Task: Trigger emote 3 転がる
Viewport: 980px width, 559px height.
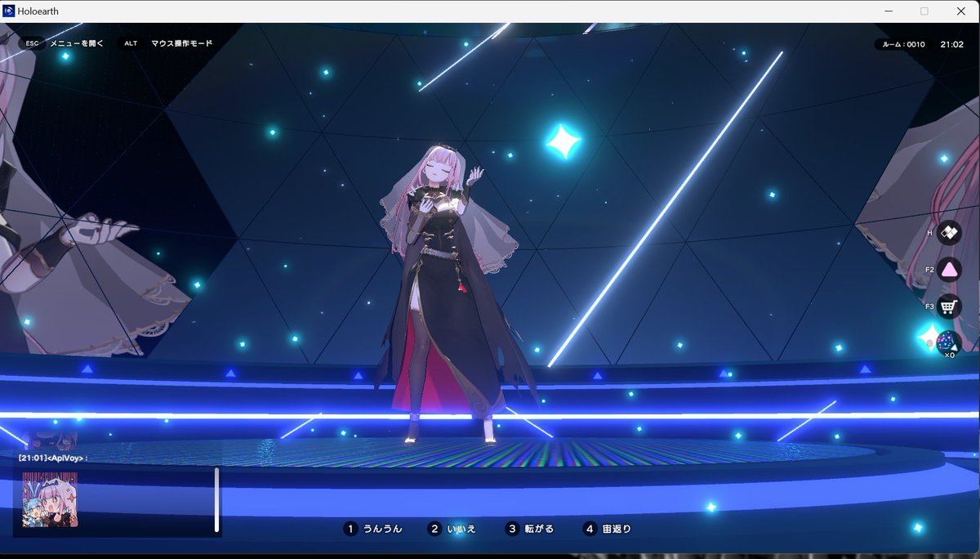Action: click(529, 529)
